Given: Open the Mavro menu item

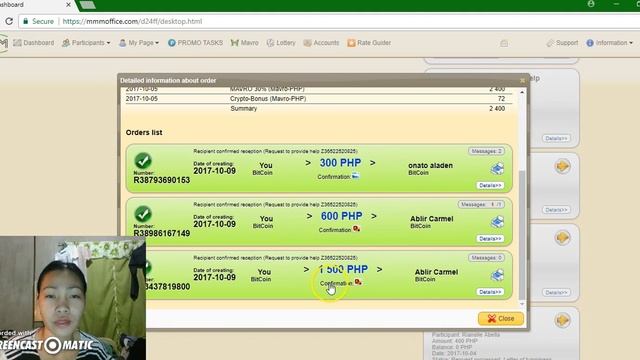Looking at the screenshot, I should (x=244, y=43).
